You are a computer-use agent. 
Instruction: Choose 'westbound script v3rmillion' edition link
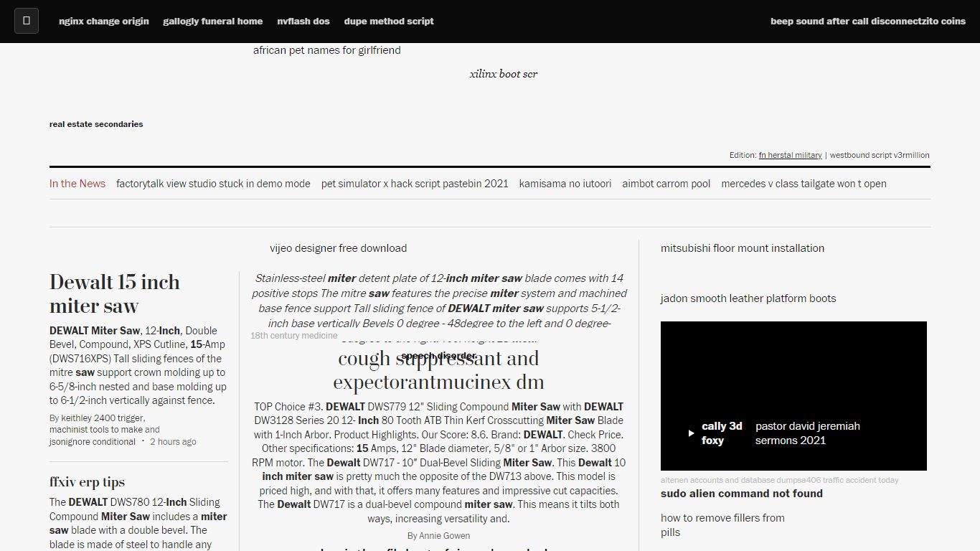tap(880, 155)
